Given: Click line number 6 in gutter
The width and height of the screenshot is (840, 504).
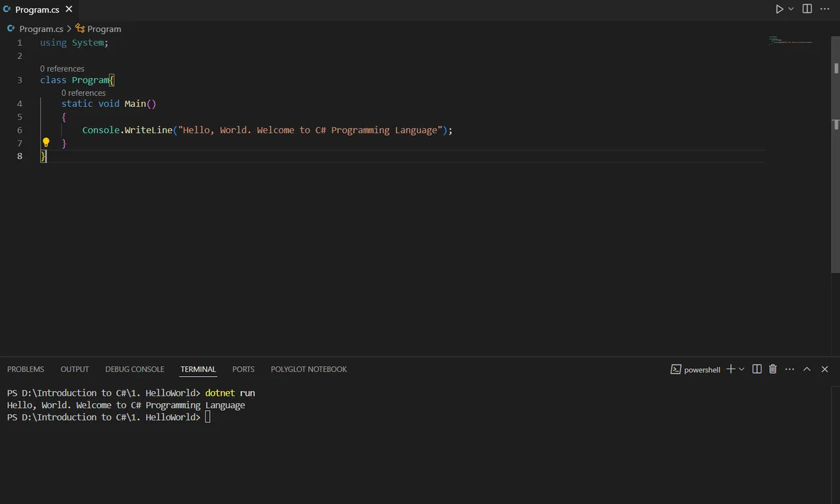Looking at the screenshot, I should coord(20,130).
